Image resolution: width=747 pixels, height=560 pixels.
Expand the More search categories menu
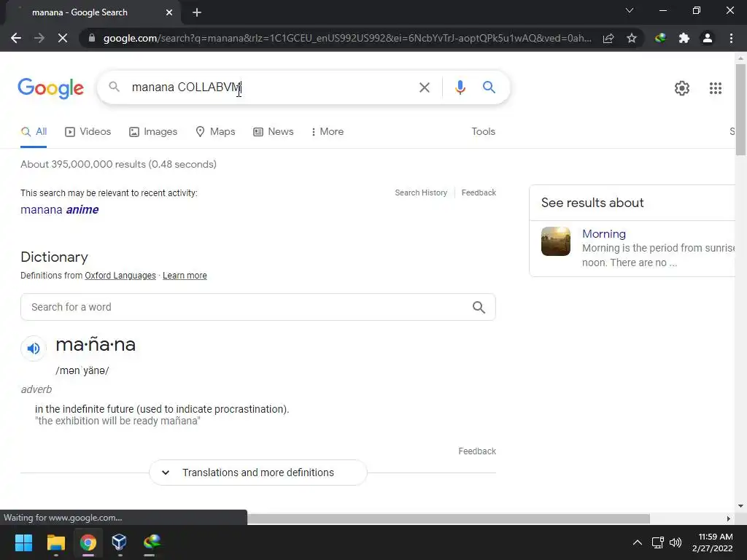pyautogui.click(x=328, y=132)
